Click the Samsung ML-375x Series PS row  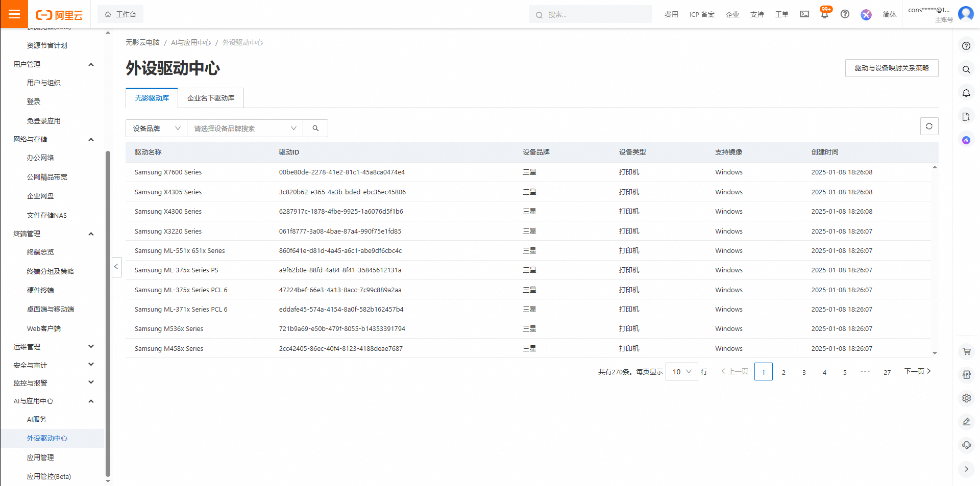(528, 270)
